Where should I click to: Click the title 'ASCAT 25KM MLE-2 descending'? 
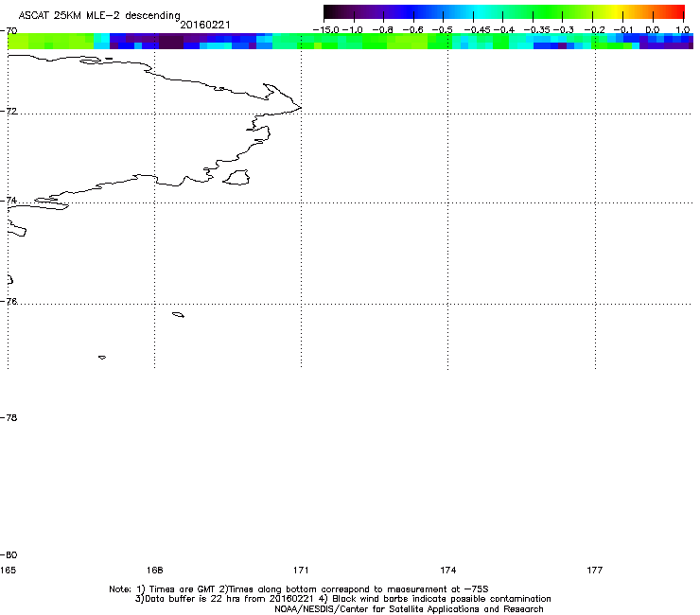99,16
